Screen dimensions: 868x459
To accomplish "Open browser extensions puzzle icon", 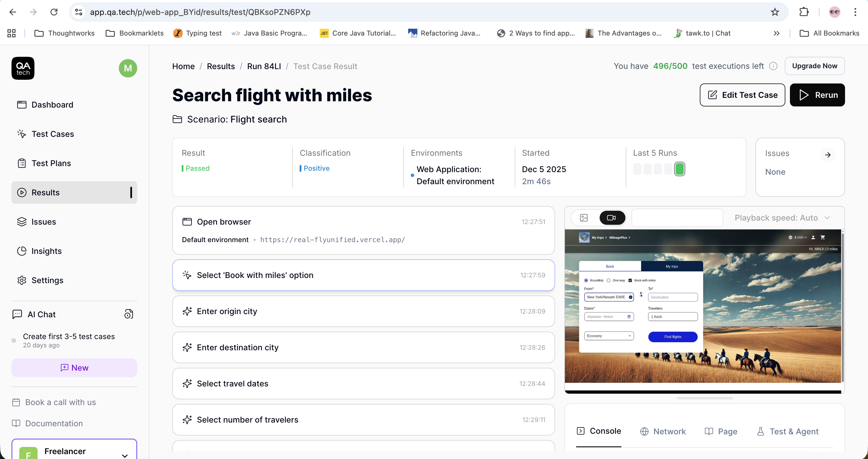I will [x=804, y=12].
